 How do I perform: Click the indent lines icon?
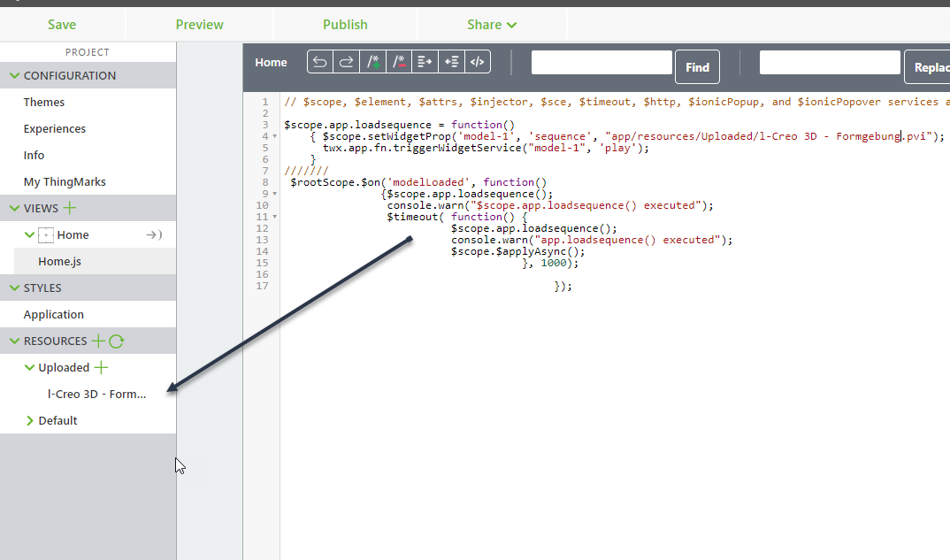point(425,61)
